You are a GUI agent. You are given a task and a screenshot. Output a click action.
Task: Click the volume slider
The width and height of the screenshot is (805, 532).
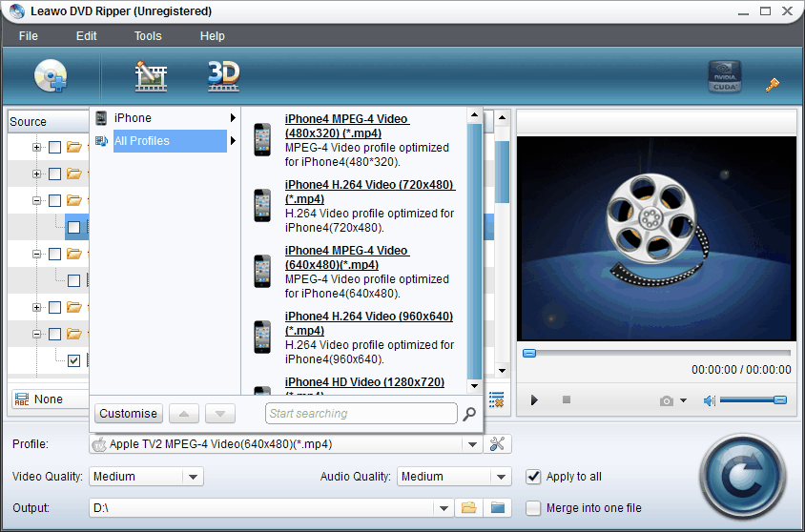tap(753, 400)
